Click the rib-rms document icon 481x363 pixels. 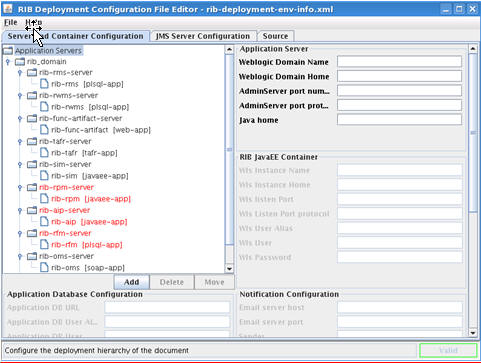44,84
